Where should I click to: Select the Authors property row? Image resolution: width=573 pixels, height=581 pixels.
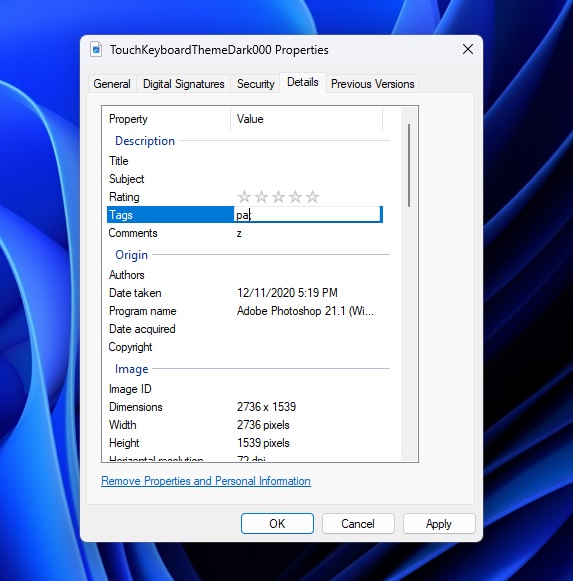[245, 275]
